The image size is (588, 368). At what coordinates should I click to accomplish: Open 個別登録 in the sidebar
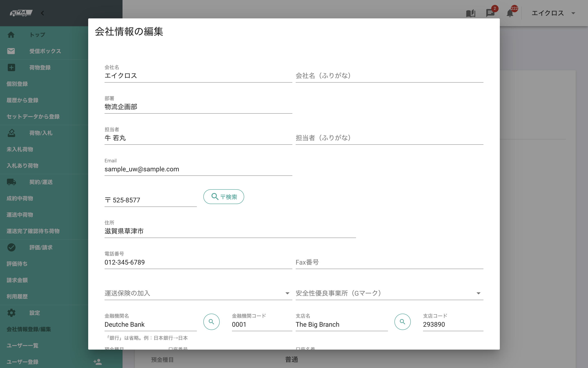coord(17,84)
